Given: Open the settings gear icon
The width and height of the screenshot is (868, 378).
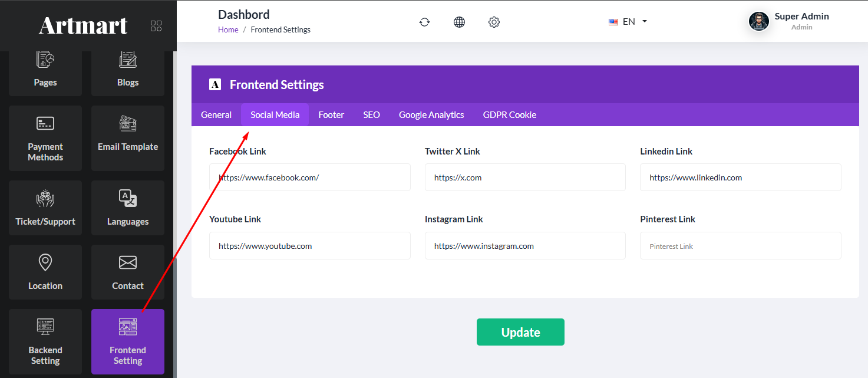Looking at the screenshot, I should click(x=494, y=22).
